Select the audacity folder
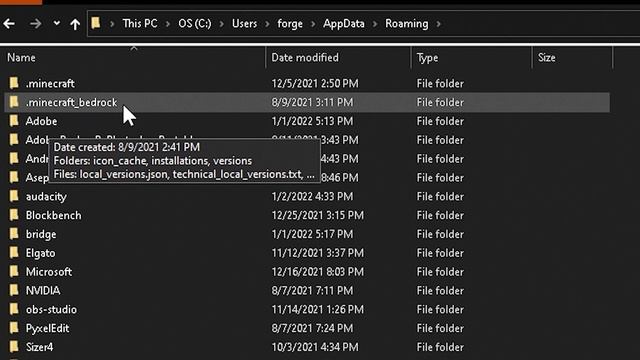The width and height of the screenshot is (640, 360). coord(307,196)
